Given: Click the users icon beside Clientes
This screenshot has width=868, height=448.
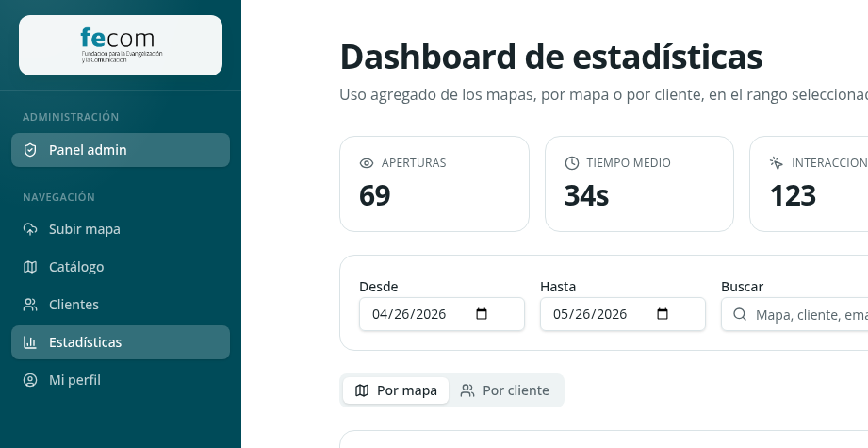Looking at the screenshot, I should [30, 305].
